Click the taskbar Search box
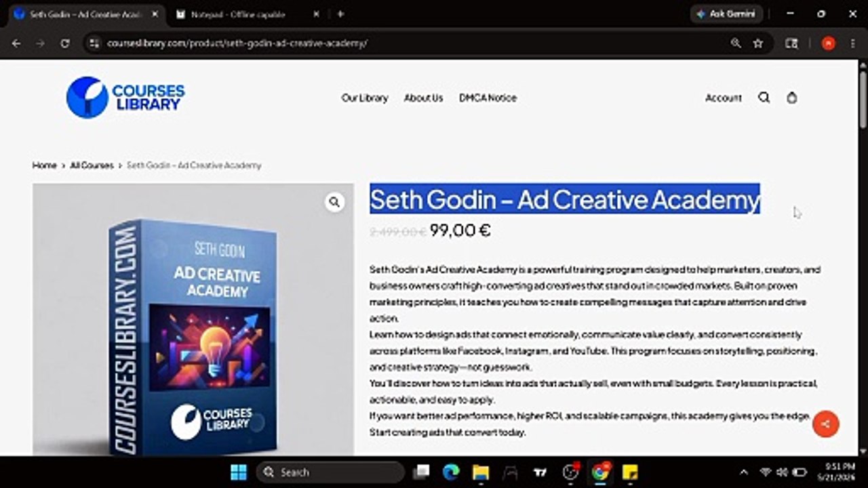 pyautogui.click(x=330, y=472)
